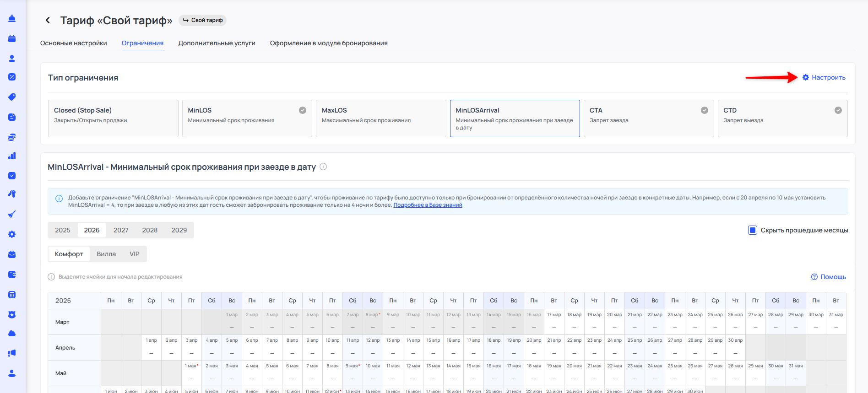Open the calendar icon in the sidebar
The height and width of the screenshot is (393, 868).
[12, 38]
